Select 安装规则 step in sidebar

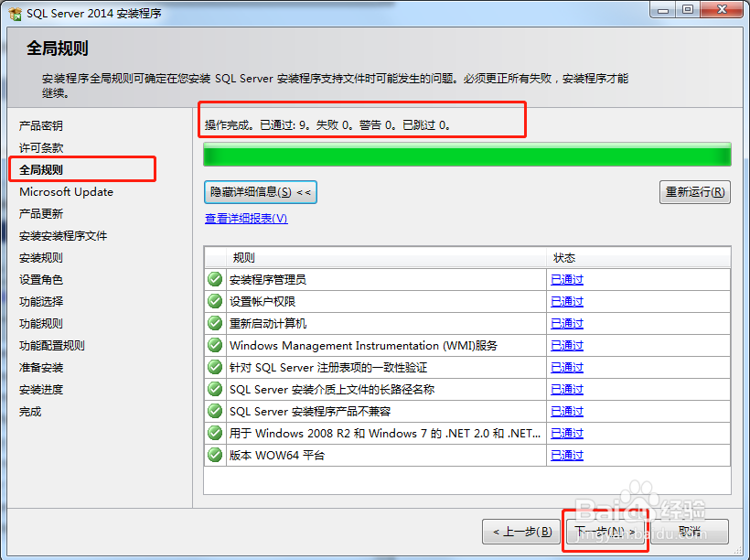(x=40, y=258)
